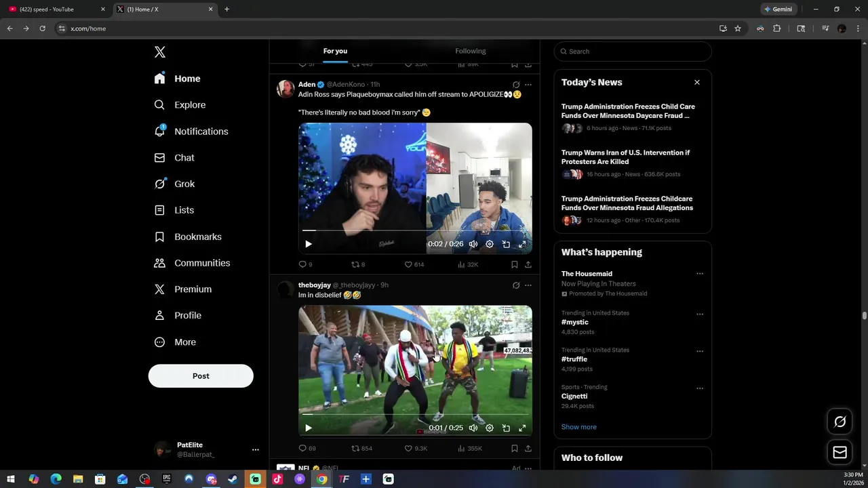The width and height of the screenshot is (868, 488).
Task: Click Grok explain icon on Aden's post
Action: click(516, 85)
